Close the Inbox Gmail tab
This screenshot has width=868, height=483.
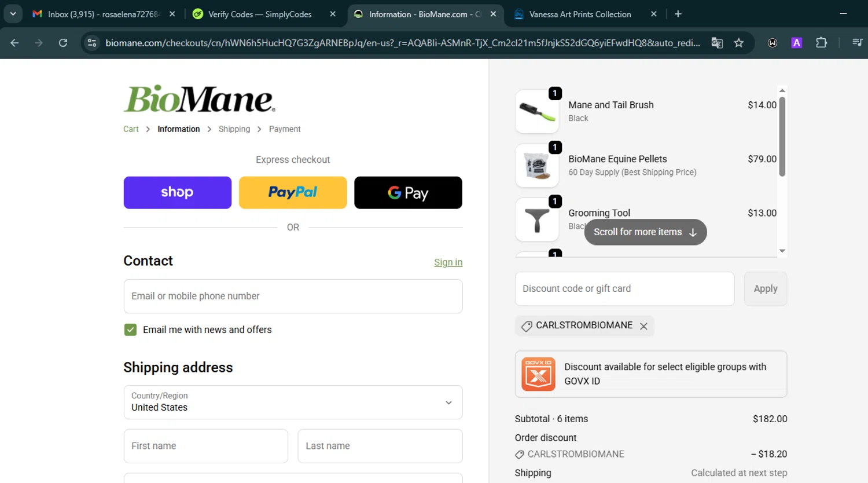coord(172,14)
